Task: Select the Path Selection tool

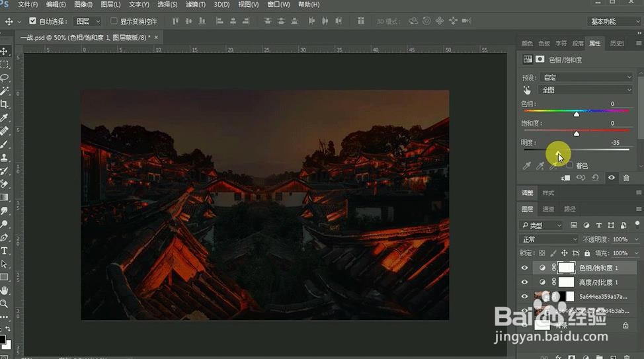Action: [4, 264]
